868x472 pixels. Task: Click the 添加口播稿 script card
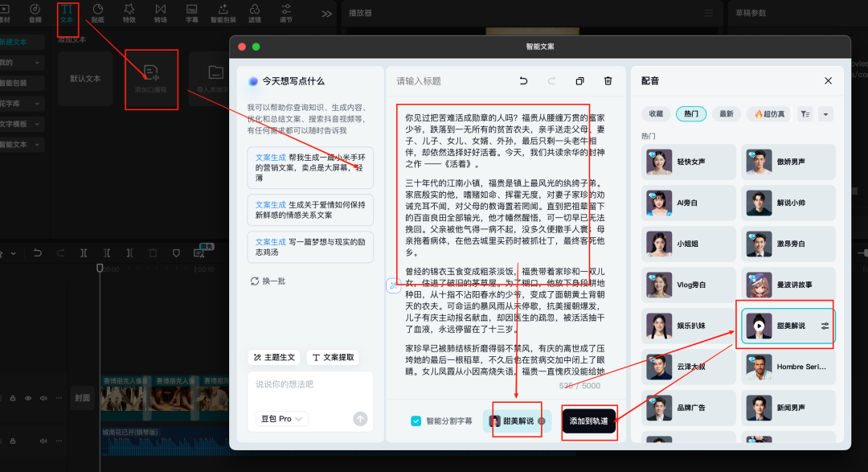tap(150, 79)
